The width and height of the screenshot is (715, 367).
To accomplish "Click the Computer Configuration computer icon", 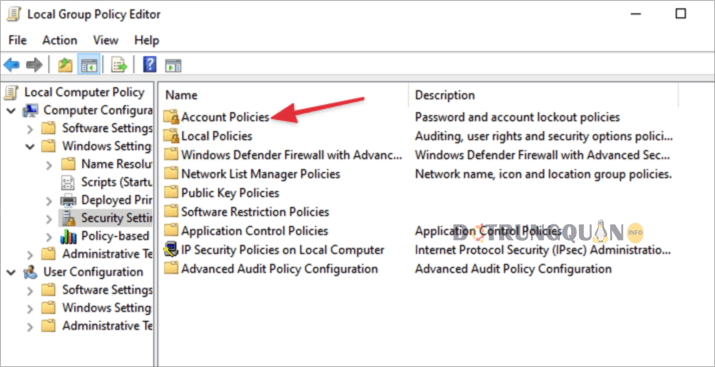I will click(x=31, y=110).
